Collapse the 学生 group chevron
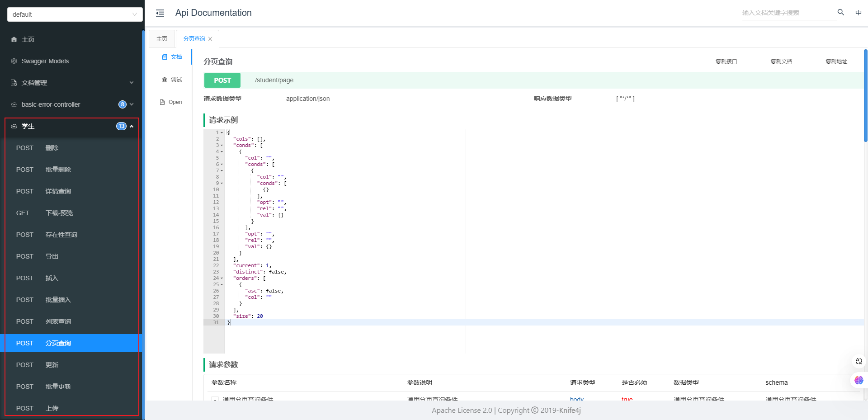Image resolution: width=868 pixels, height=420 pixels. [132, 126]
